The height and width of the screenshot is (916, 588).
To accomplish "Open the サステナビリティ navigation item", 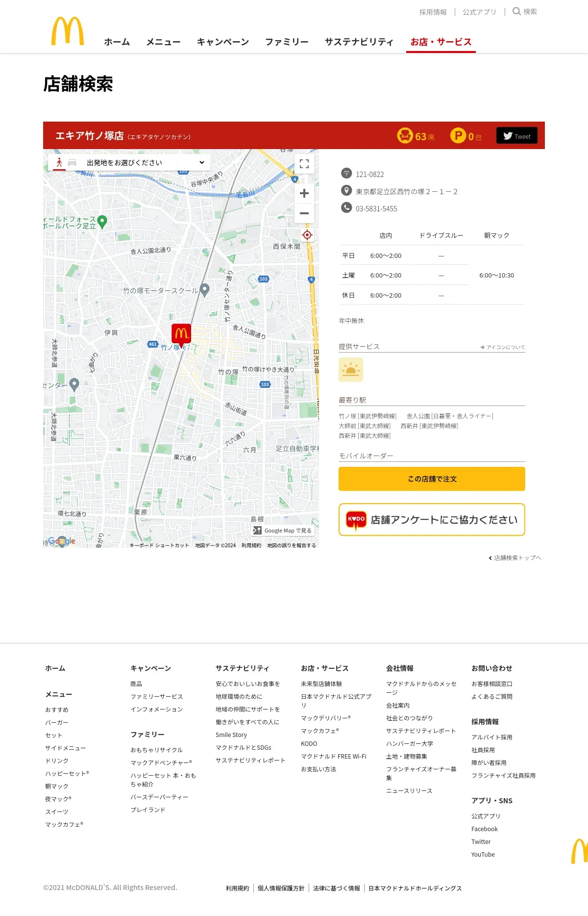I will pos(359,42).
